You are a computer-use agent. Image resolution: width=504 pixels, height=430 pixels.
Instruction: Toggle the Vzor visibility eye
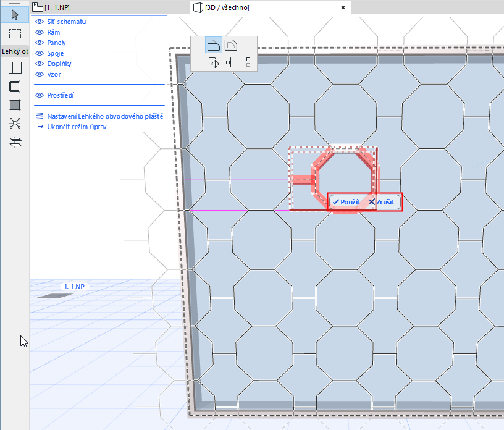pos(40,74)
